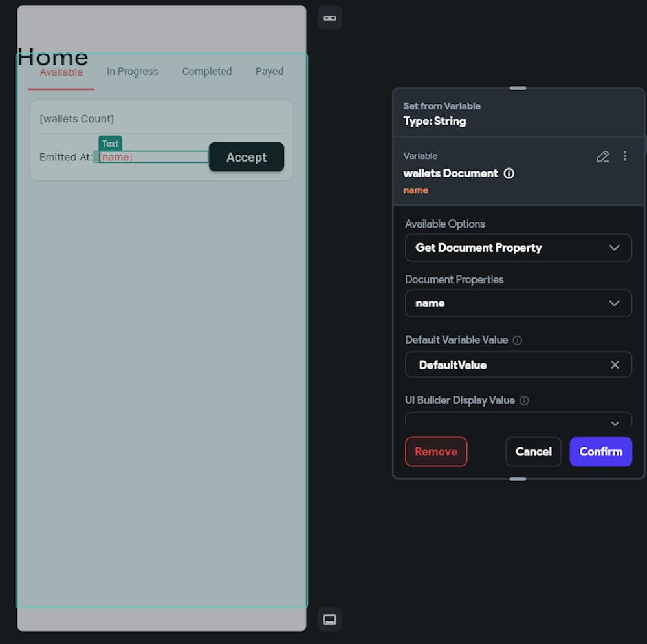
Task: Open the Payed tab
Action: 269,72
